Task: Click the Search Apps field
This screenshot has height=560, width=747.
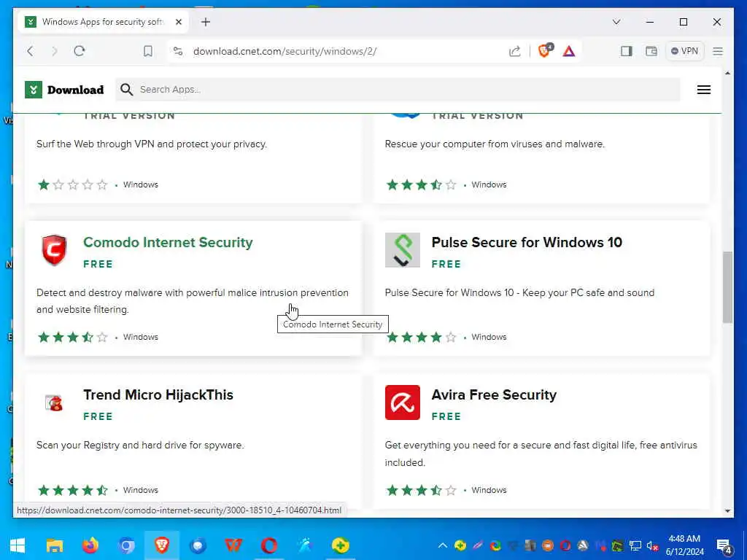Action: click(x=398, y=90)
